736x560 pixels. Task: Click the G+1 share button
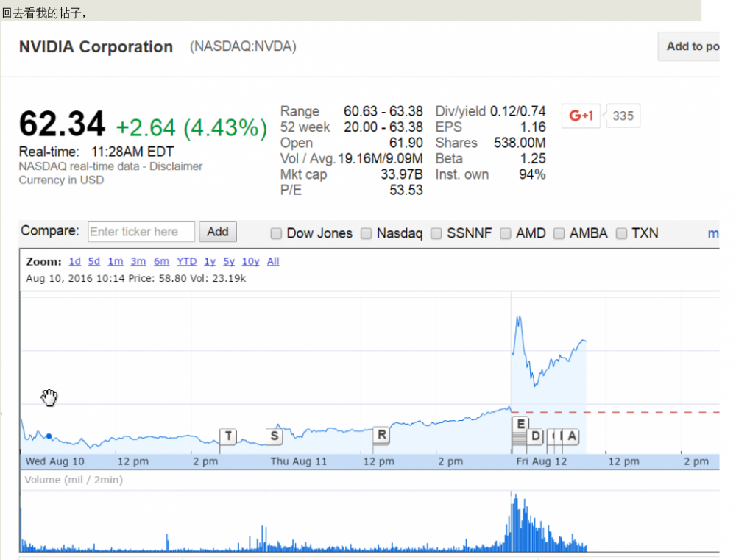pos(581,116)
